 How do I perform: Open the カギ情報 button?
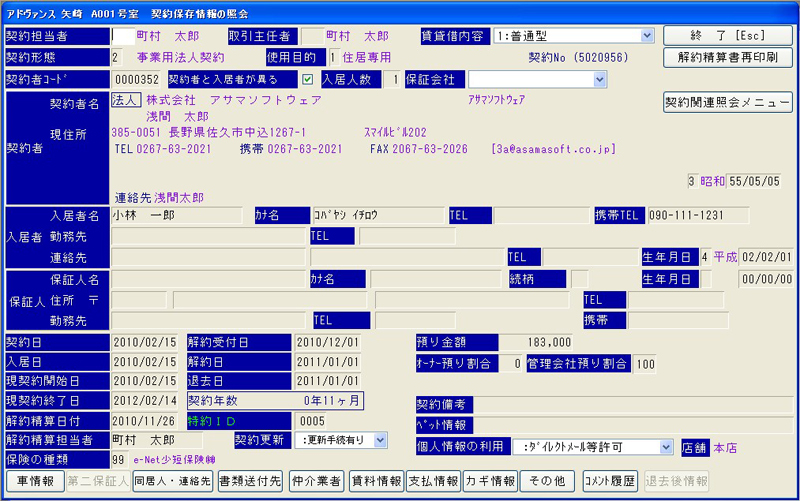click(491, 481)
